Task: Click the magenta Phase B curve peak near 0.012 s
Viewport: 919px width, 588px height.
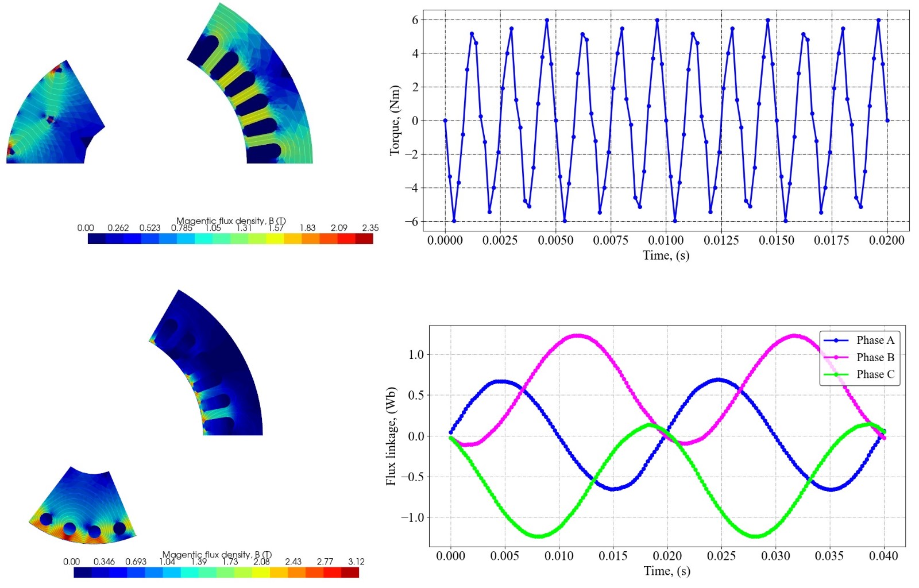Action: tap(577, 335)
